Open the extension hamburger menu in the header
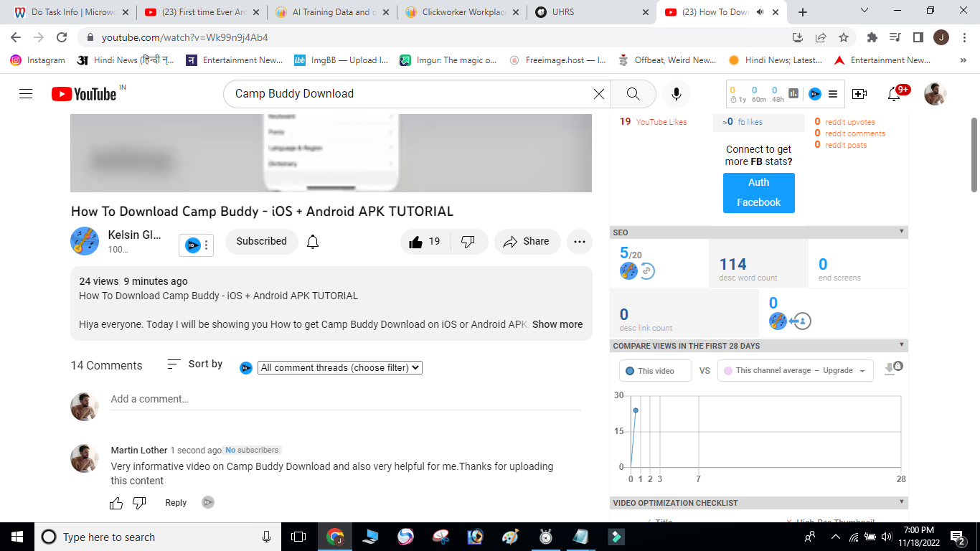This screenshot has height=551, width=980. [x=833, y=94]
